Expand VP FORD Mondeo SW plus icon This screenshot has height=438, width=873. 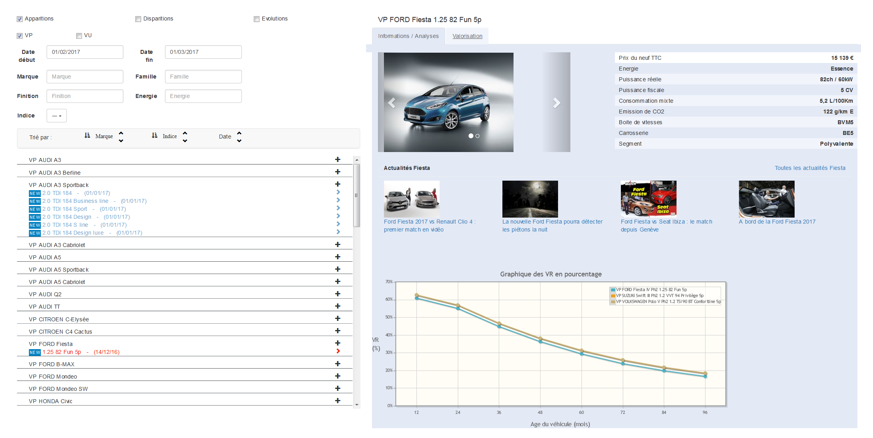(x=337, y=388)
